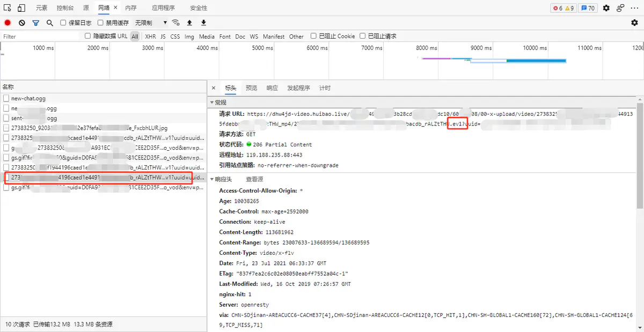Collapse the 响应头 section
The height and width of the screenshot is (332, 644).
click(x=211, y=179)
